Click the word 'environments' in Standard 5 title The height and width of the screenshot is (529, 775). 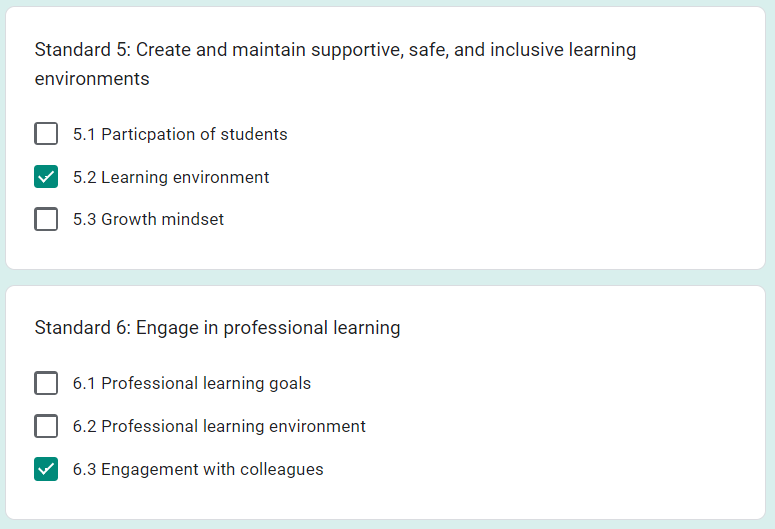pyautogui.click(x=92, y=79)
